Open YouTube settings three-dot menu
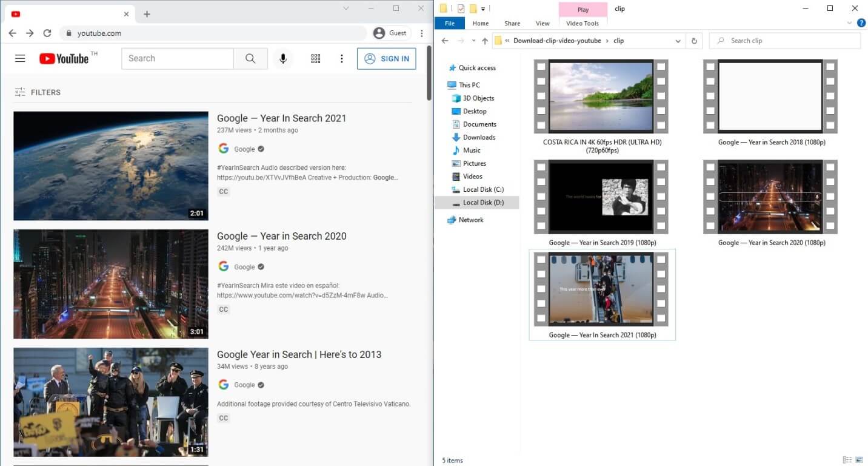This screenshot has width=868, height=466. pos(342,58)
